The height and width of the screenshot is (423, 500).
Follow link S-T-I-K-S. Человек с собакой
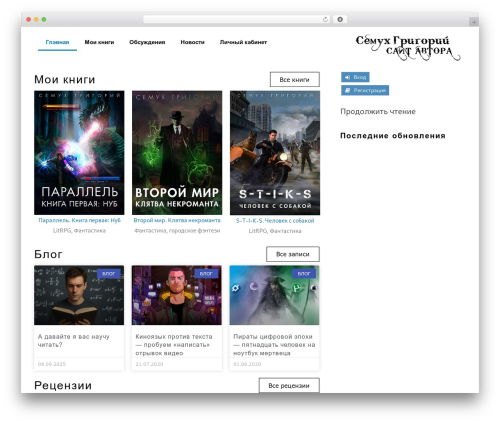click(275, 221)
